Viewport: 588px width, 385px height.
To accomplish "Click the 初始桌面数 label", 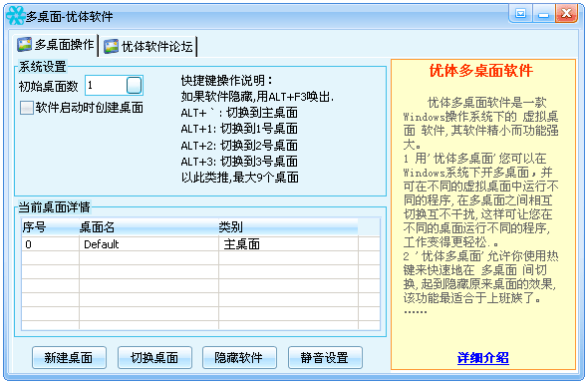I will coord(49,87).
